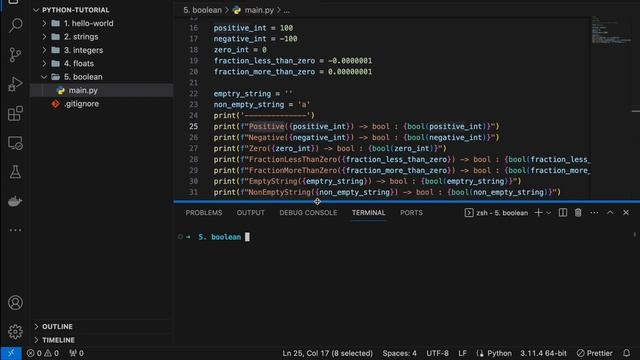
Task: Click the breadcrumb ellipsis symbol item
Action: (x=287, y=10)
